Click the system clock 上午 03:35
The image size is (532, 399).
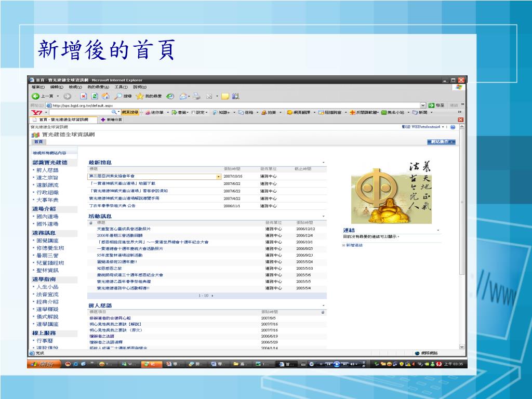point(453,364)
